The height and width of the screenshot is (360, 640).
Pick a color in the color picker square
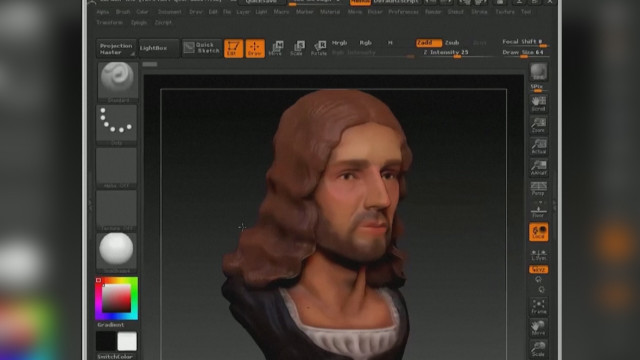[x=116, y=298]
